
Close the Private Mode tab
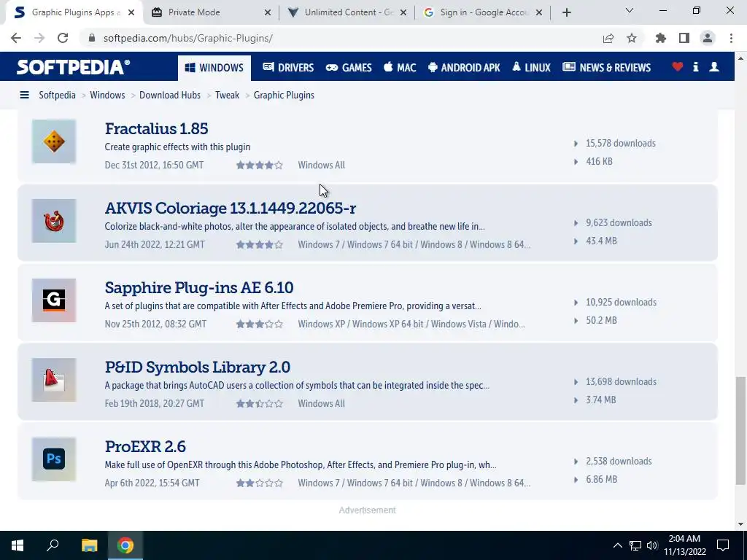point(268,13)
